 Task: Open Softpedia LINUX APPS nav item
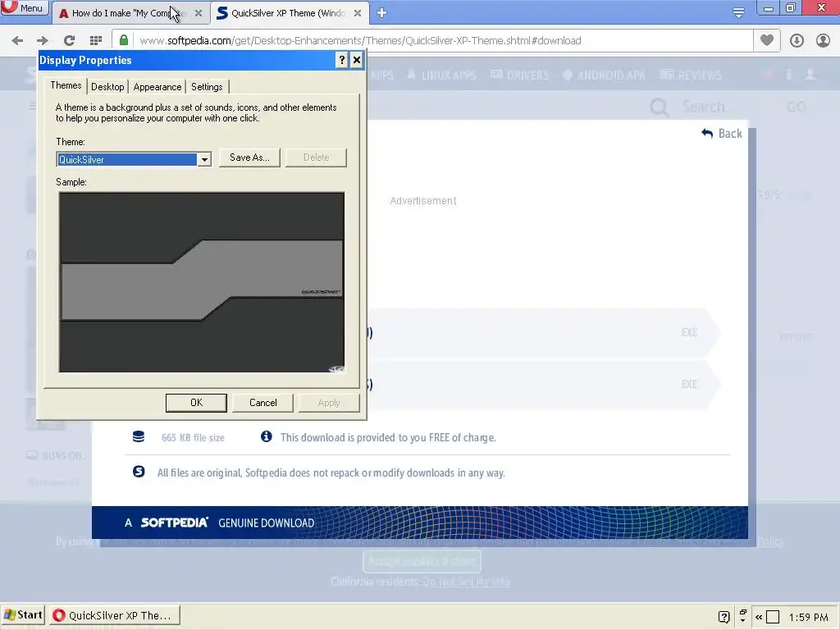click(442, 75)
